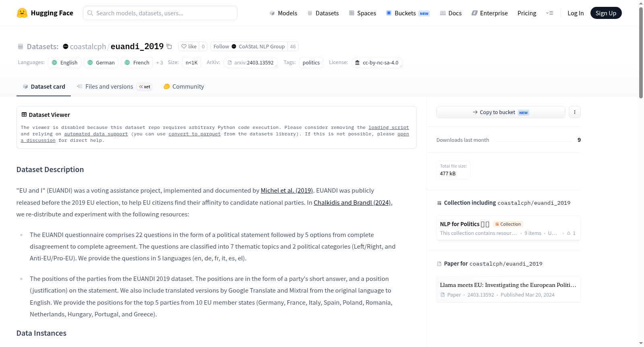Viewport: 644px width, 347px height.
Task: Click the coastalcph owner link
Action: 88,46
